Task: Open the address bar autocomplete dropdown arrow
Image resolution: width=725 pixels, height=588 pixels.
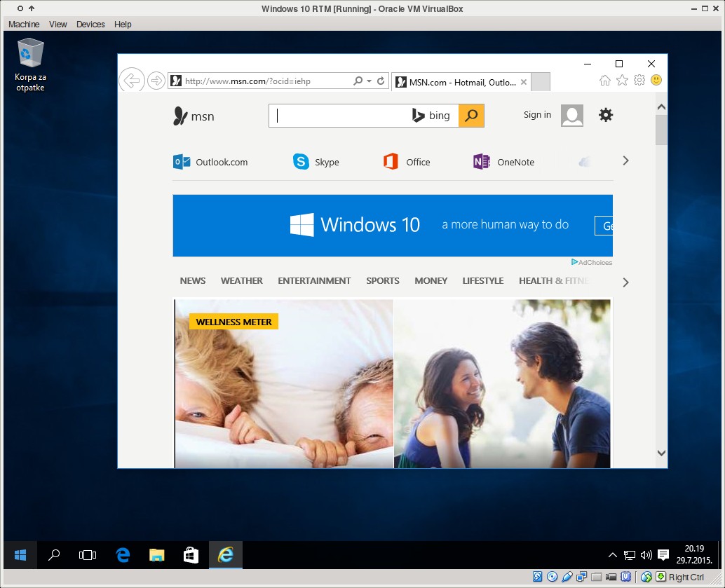Action: (x=369, y=81)
